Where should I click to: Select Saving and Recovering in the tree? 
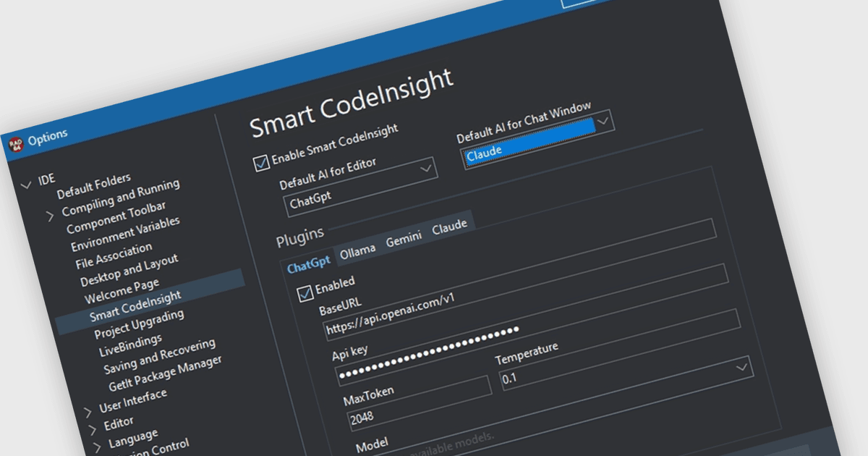[159, 356]
